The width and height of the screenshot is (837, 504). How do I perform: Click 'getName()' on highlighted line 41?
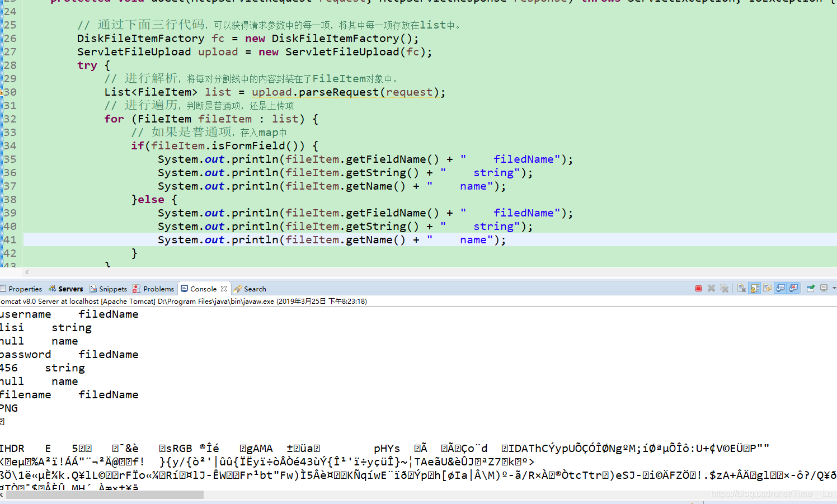375,240
